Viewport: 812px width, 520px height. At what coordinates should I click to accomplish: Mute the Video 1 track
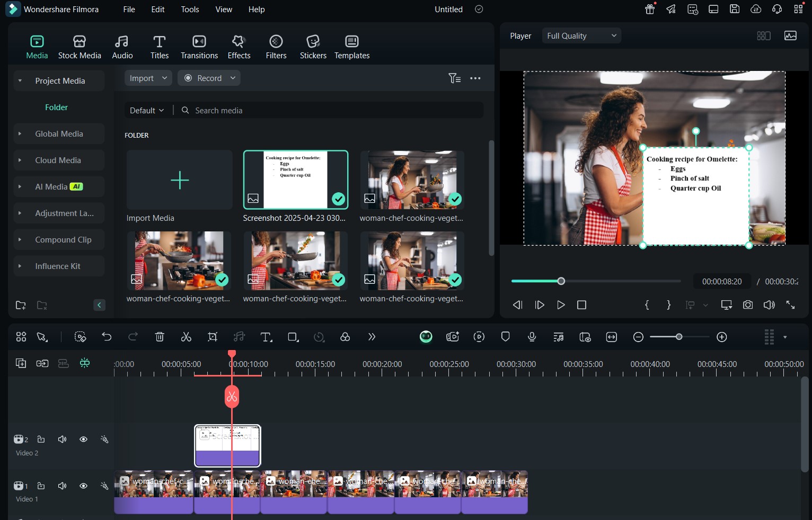(62, 486)
